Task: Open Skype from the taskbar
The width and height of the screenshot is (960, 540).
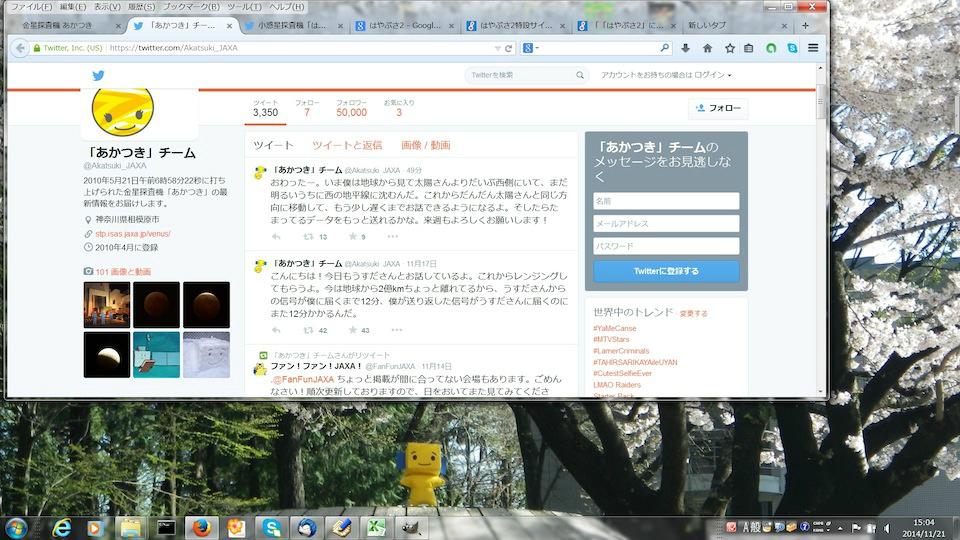Action: point(271,528)
